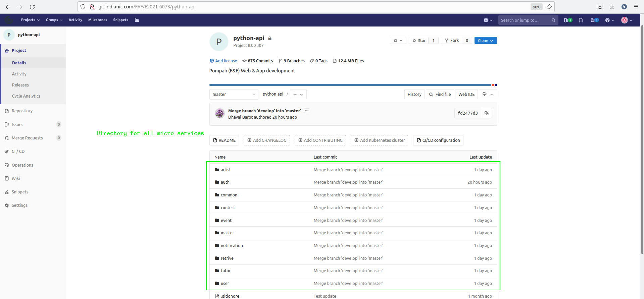Expand the blue Clone dropdown
This screenshot has height=299, width=644.
485,41
